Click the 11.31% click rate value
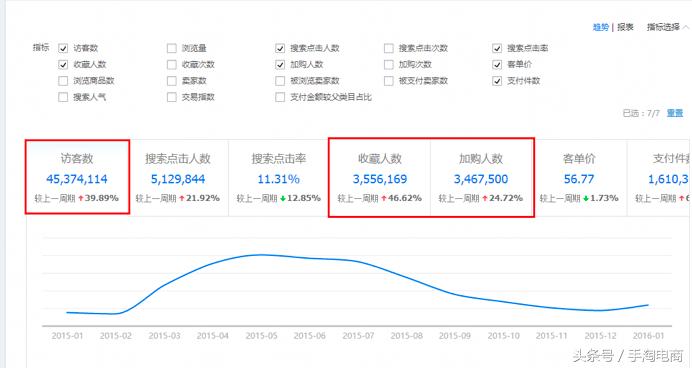692x368 pixels. tap(278, 179)
